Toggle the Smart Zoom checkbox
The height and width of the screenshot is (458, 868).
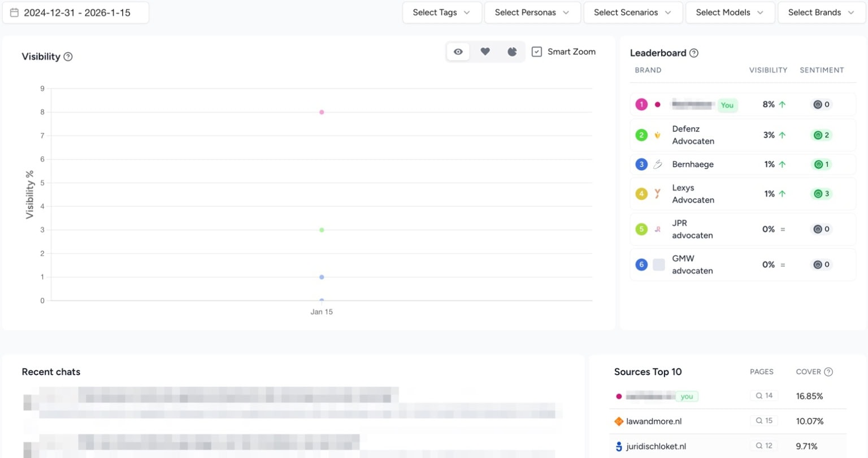537,52
